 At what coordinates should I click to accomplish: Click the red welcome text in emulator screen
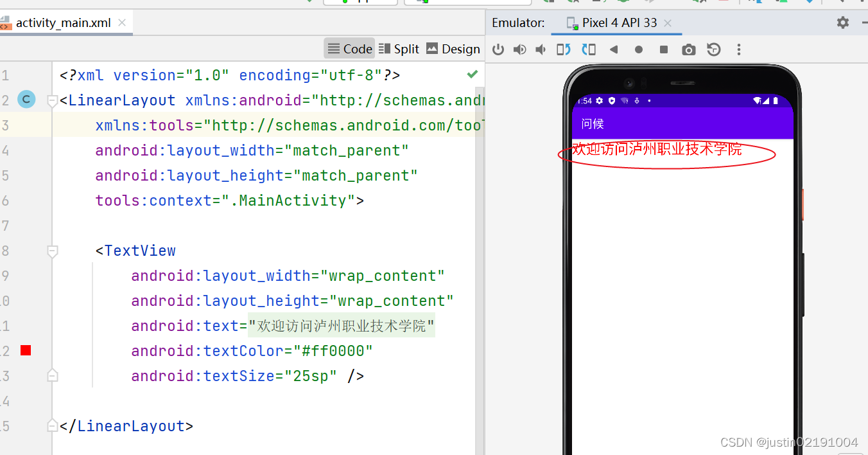[657, 149]
